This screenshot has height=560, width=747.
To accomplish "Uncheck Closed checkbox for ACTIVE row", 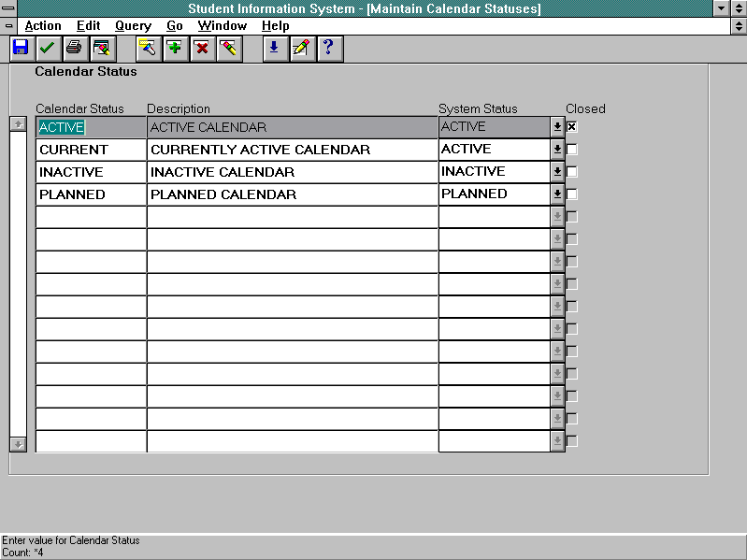I will pyautogui.click(x=572, y=127).
